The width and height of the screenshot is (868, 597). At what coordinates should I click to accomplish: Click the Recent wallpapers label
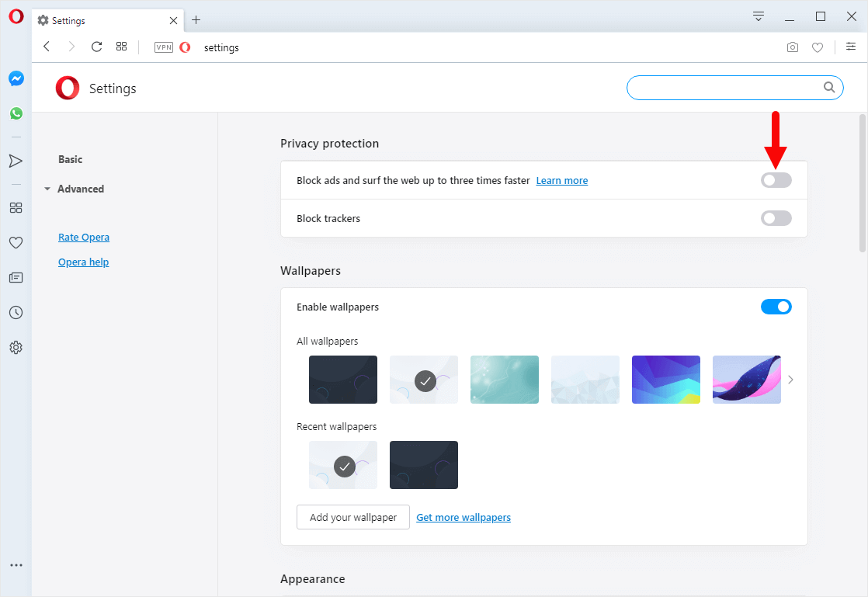[337, 426]
